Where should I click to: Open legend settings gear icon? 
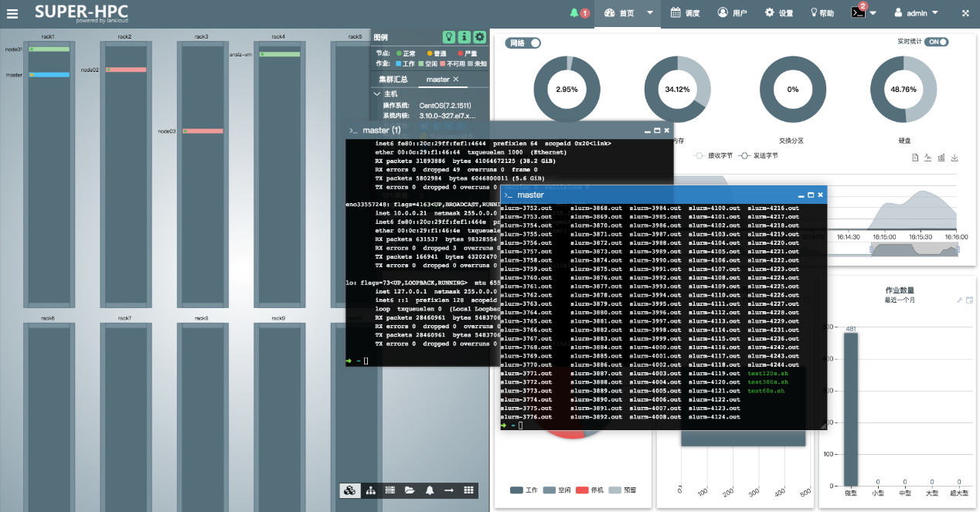479,37
